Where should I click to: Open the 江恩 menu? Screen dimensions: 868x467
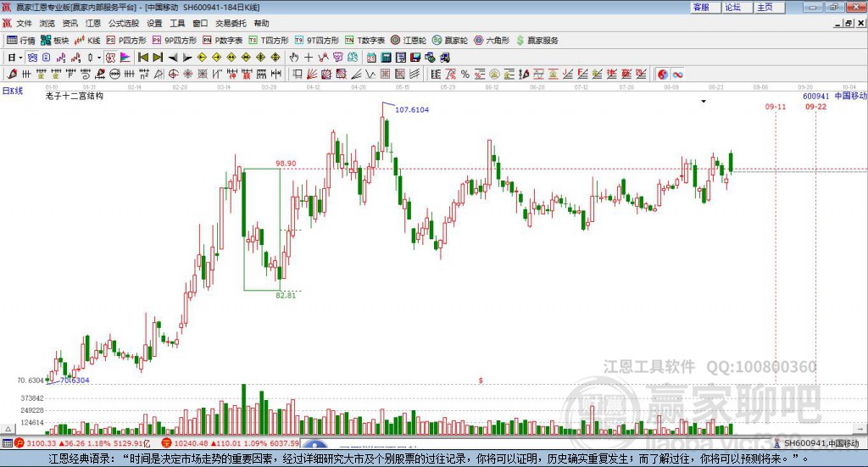coord(93,23)
